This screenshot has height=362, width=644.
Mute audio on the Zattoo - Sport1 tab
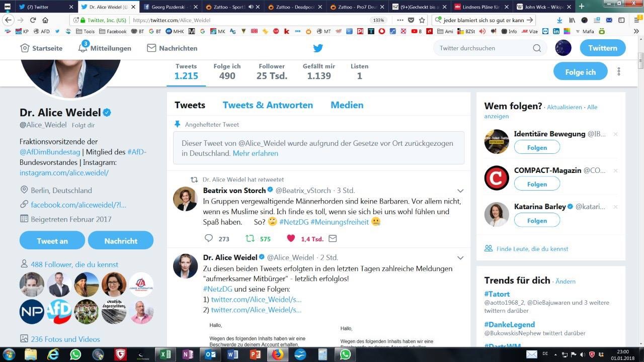click(251, 7)
